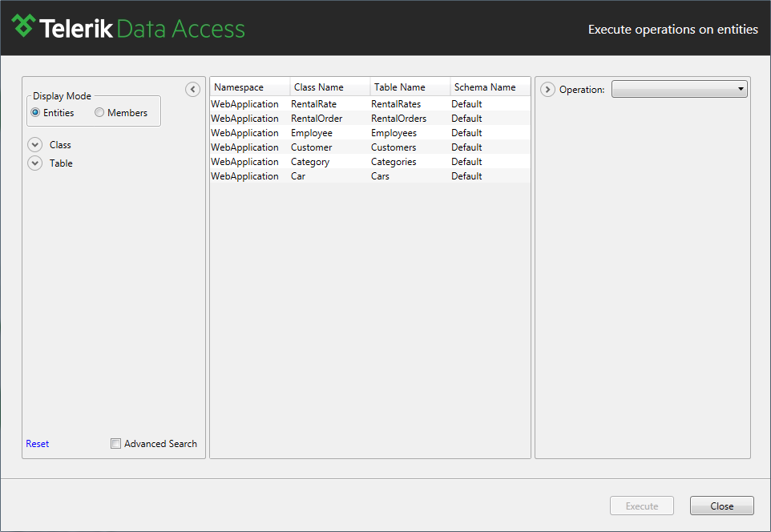
Task: Sort by the Schema Name column header
Action: click(x=490, y=87)
